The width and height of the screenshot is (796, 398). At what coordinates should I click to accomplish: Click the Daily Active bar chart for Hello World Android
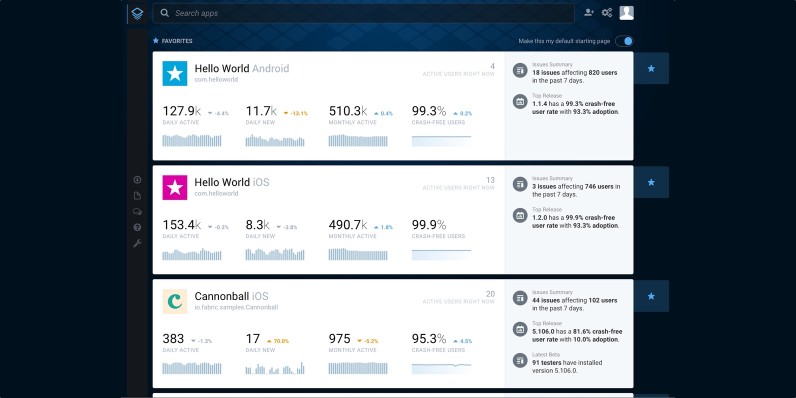tap(192, 140)
